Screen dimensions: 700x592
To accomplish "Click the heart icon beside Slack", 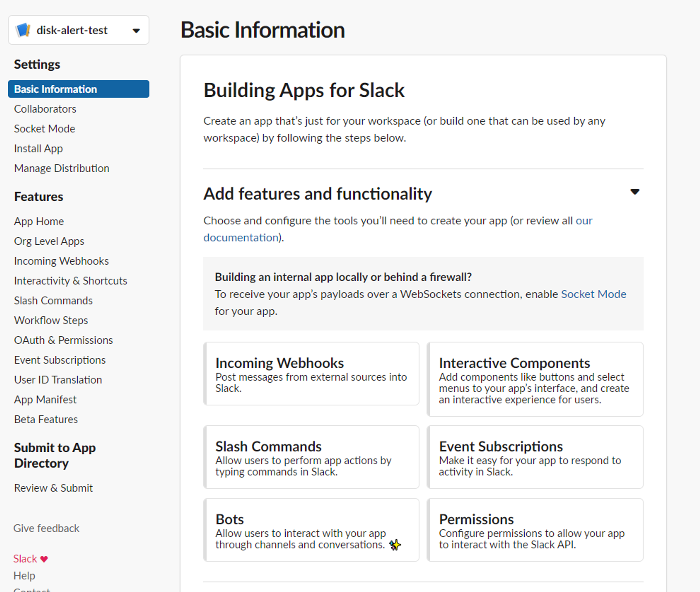I will [x=44, y=559].
